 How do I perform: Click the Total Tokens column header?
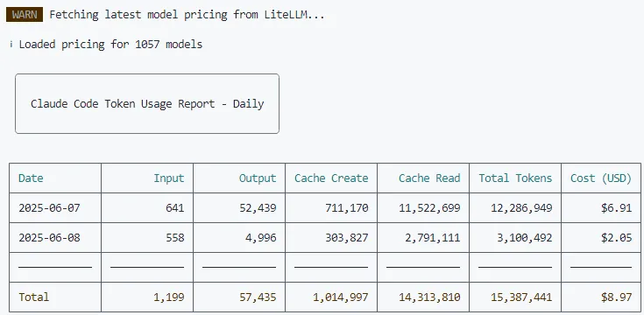point(515,178)
